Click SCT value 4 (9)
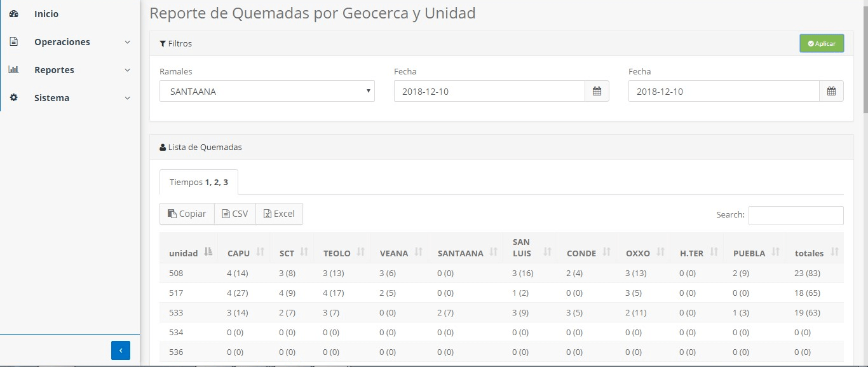 288,293
